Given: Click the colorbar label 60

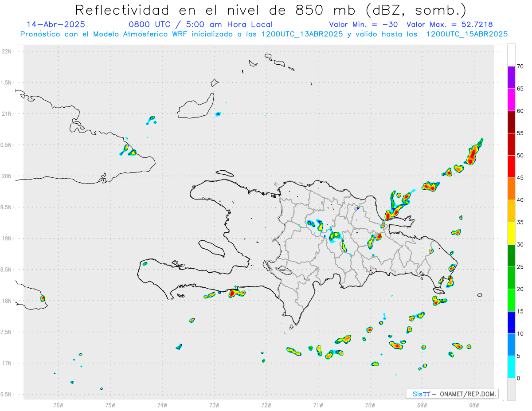Looking at the screenshot, I should pyautogui.click(x=520, y=111).
